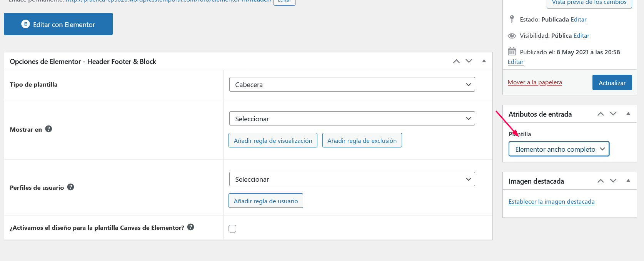This screenshot has width=644, height=261.
Task: Enable the Canvas de Elementor design checkbox
Action: click(232, 228)
